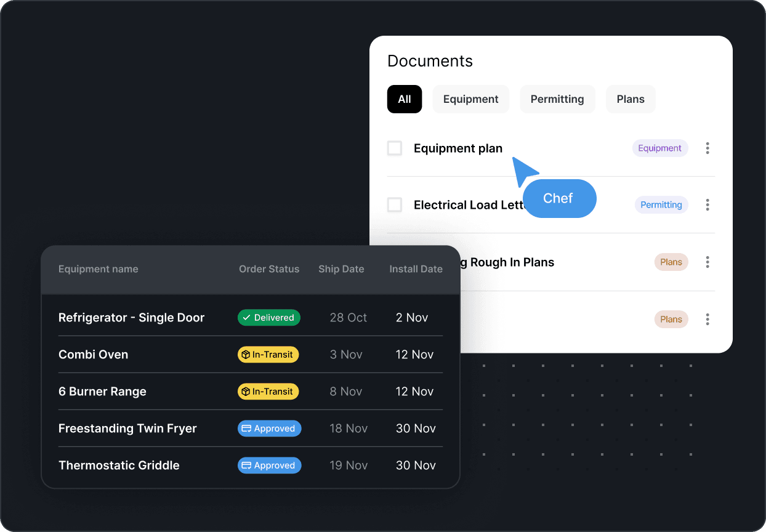The image size is (766, 532).
Task: Click the Approved badge on Thermostatic Griddle
Action: (x=269, y=465)
